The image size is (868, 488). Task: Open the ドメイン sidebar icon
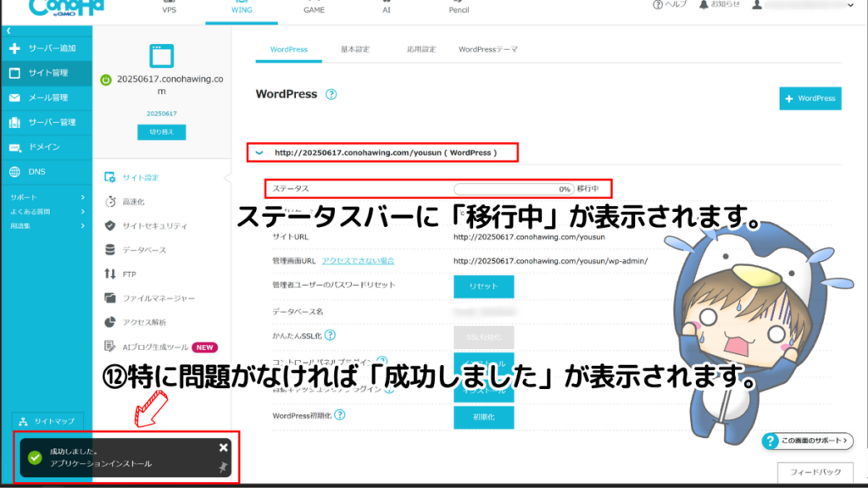(15, 147)
